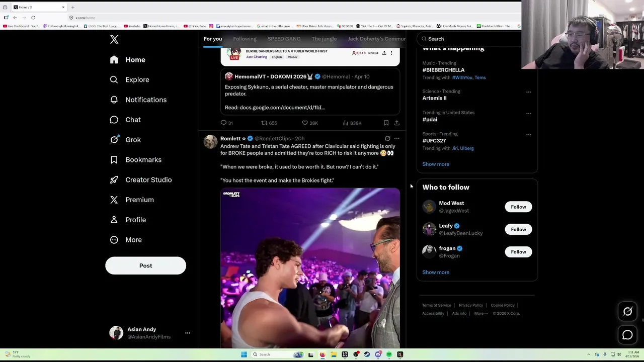Switch to the Following tab
Screen dimensions: 644x362
coord(245,39)
